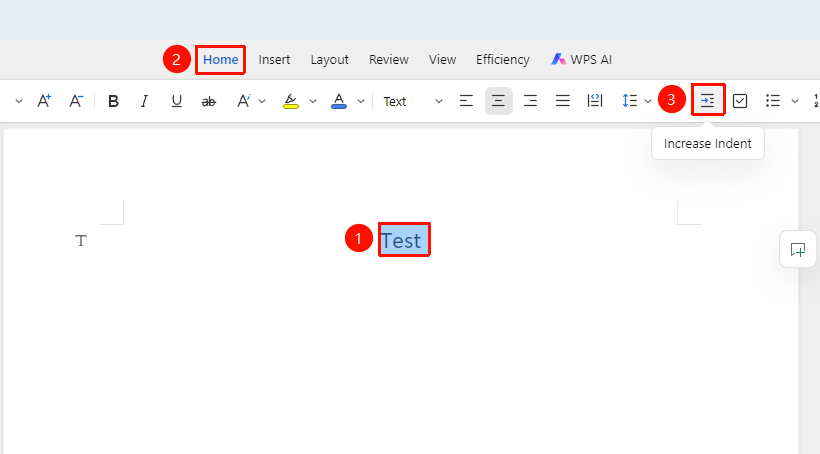Click the Increase Indent icon
This screenshot has height=454, width=820.
point(708,100)
